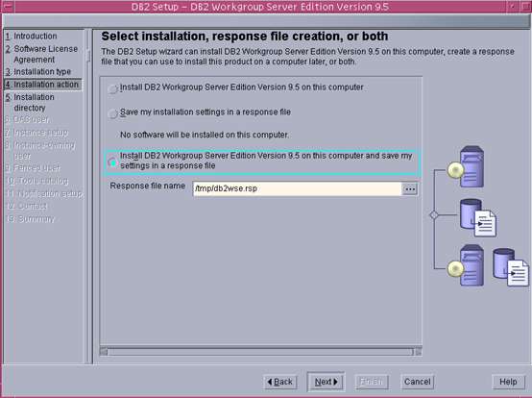Viewport: 532px width, 398px height.
Task: Open browse dialog via ellipsis button
Action: click(410, 188)
